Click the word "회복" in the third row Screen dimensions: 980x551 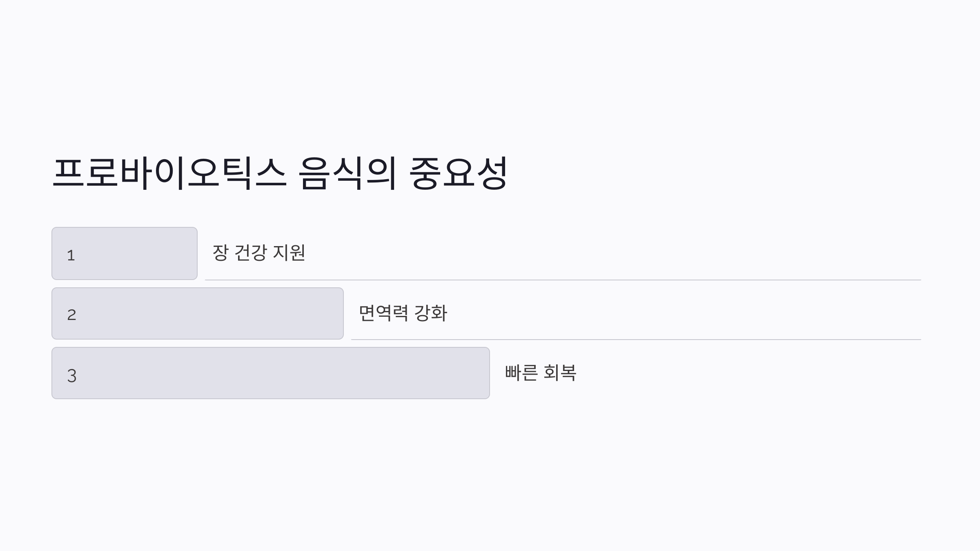[x=560, y=373]
